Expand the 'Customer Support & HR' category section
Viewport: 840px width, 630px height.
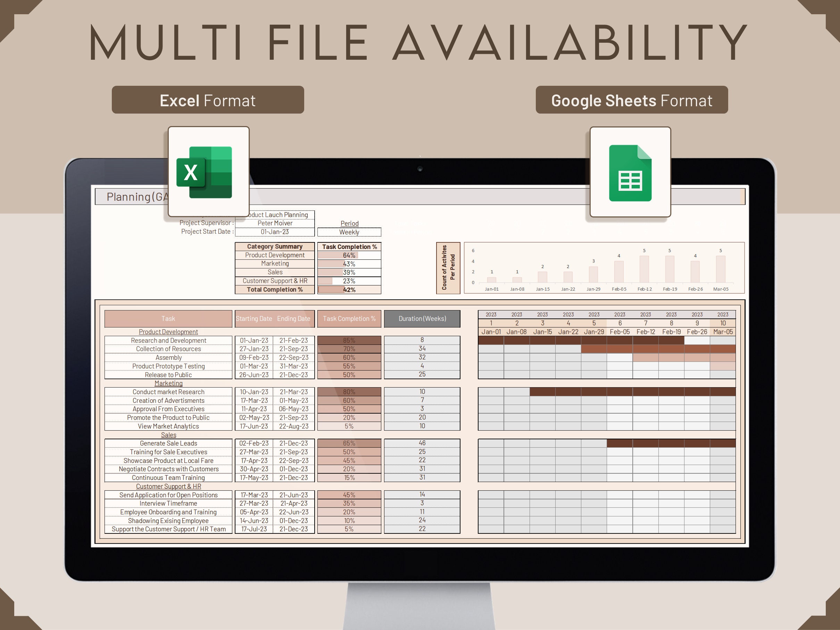pyautogui.click(x=168, y=487)
